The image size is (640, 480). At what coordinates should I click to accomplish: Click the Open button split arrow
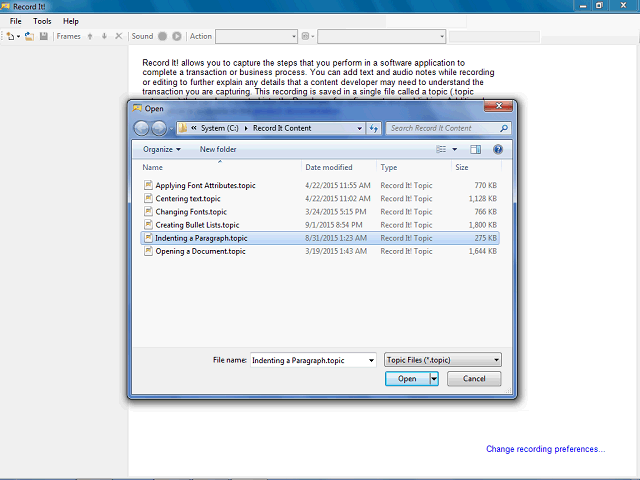pyautogui.click(x=434, y=379)
